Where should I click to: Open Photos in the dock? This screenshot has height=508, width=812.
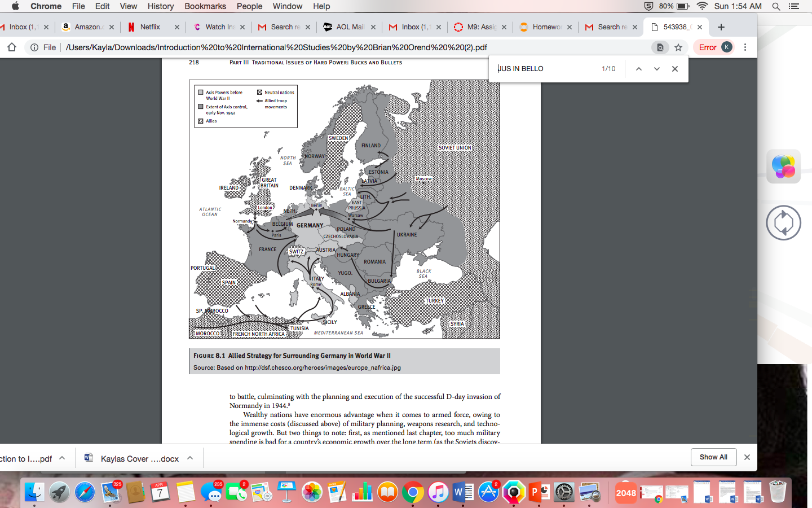click(x=312, y=492)
